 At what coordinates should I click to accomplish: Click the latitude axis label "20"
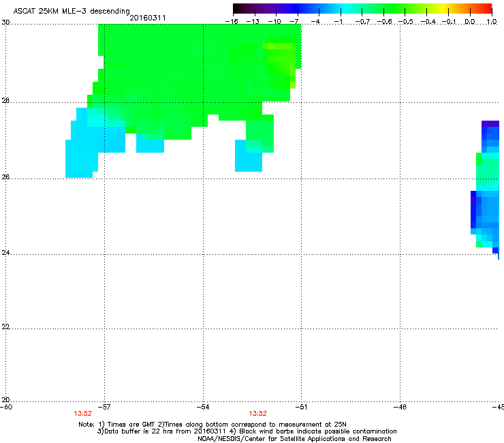[5, 399]
